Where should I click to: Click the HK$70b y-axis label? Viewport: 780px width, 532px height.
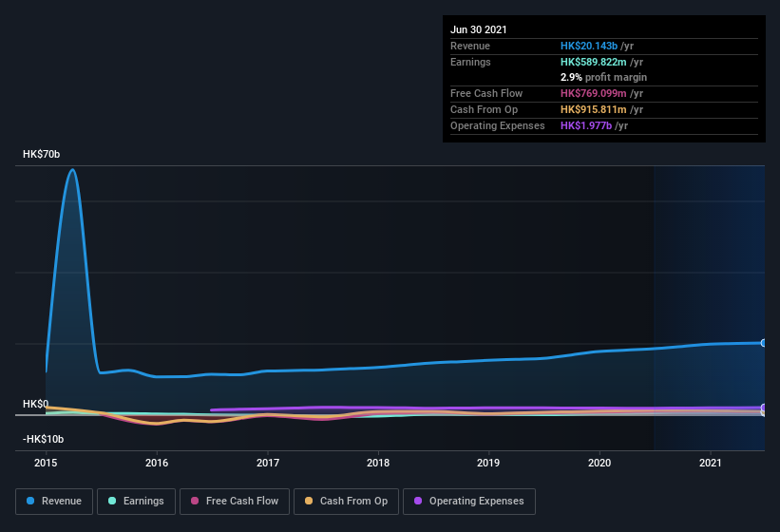pyautogui.click(x=41, y=154)
